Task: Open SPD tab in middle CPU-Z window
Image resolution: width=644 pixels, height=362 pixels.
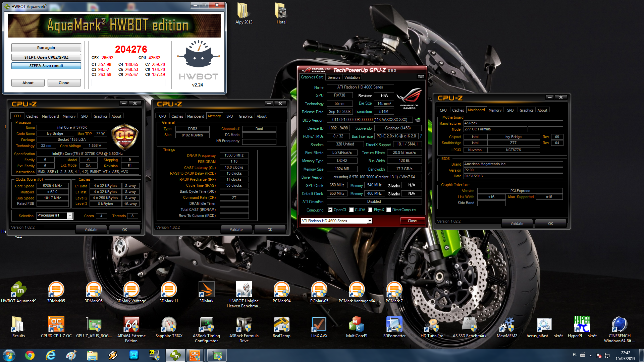Action: pos(229,116)
